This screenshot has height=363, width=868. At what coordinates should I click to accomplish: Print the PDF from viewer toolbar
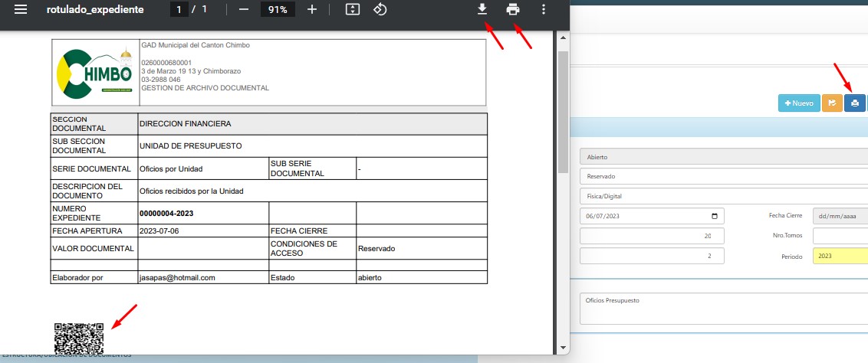513,9
